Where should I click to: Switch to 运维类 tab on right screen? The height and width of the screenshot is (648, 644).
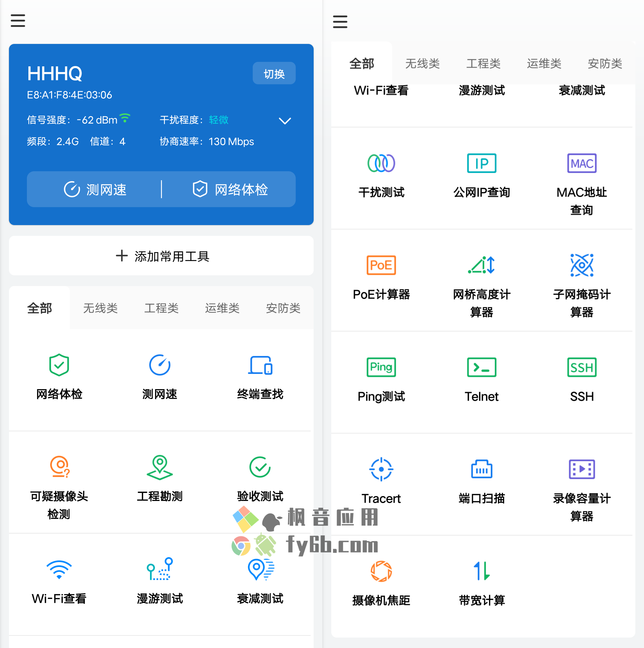click(x=544, y=63)
